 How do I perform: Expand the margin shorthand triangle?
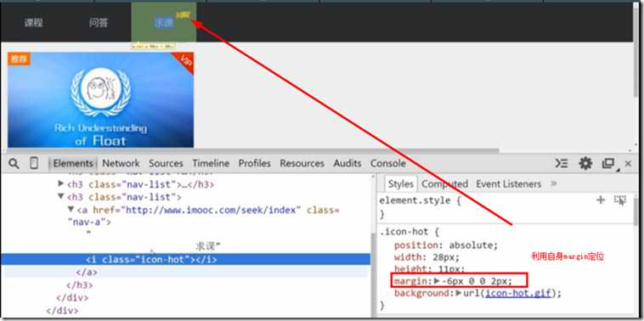436,281
